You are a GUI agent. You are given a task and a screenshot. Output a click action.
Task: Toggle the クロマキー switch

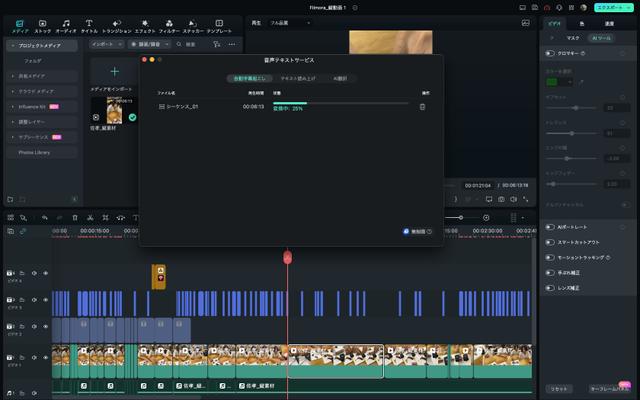tap(550, 53)
